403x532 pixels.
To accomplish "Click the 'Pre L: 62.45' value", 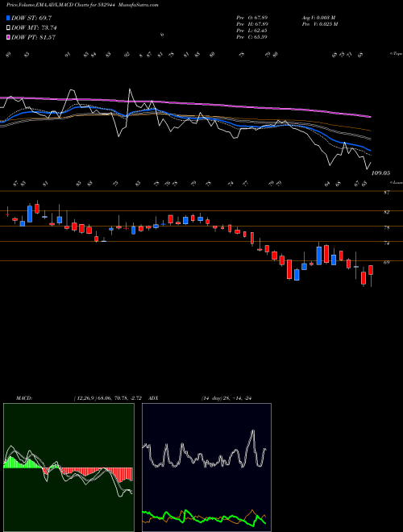I will [x=252, y=30].
